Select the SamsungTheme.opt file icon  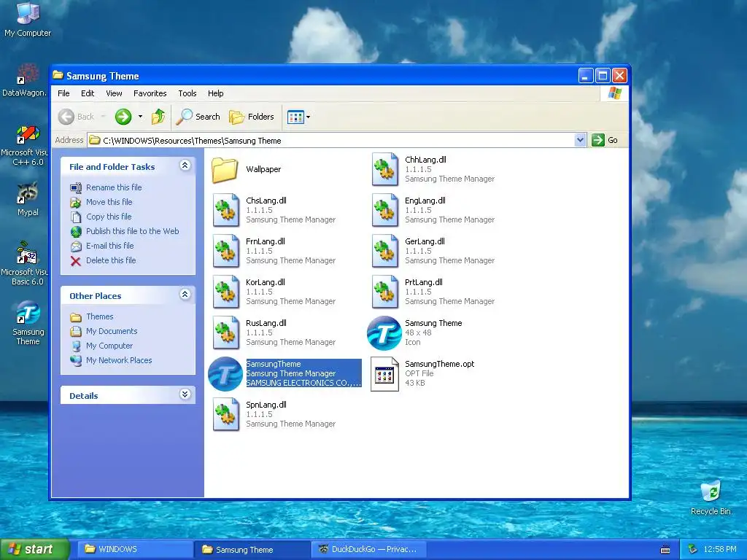(x=384, y=374)
